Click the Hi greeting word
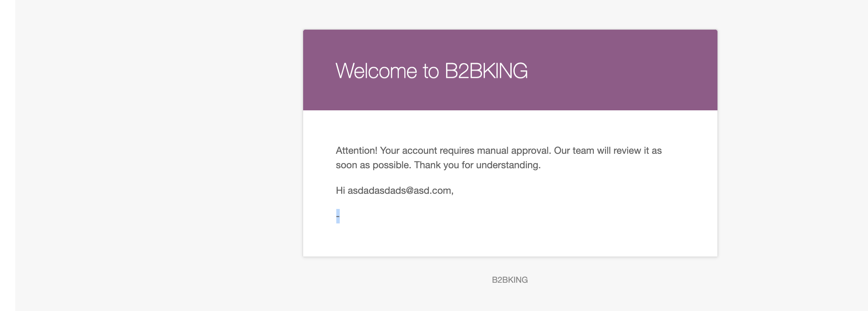The height and width of the screenshot is (311, 868). pyautogui.click(x=340, y=191)
